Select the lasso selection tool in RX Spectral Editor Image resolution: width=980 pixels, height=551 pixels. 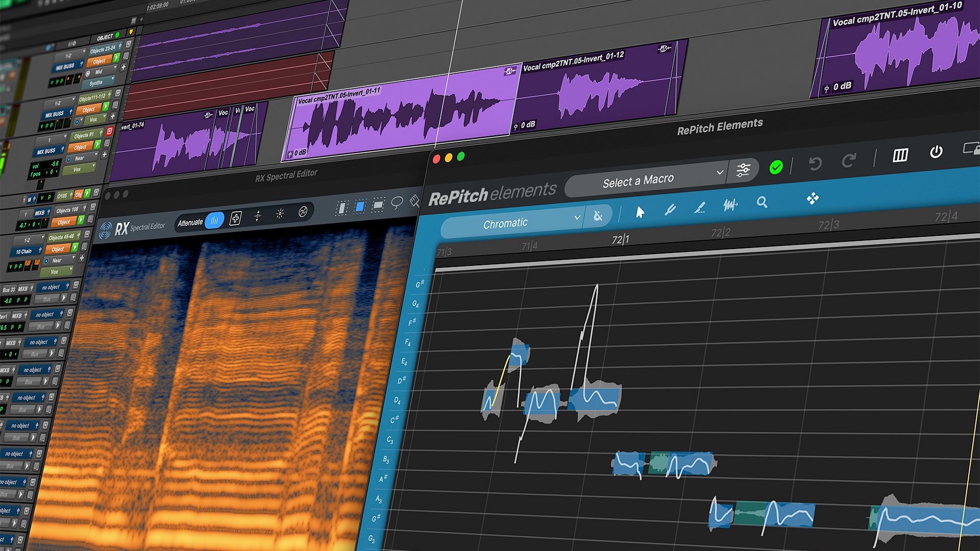[x=397, y=203]
